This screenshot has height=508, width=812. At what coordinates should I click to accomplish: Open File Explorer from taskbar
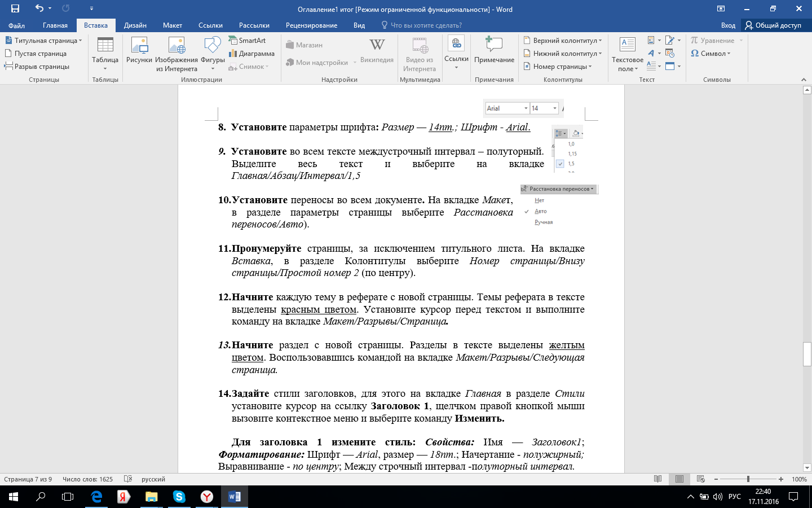(x=152, y=497)
